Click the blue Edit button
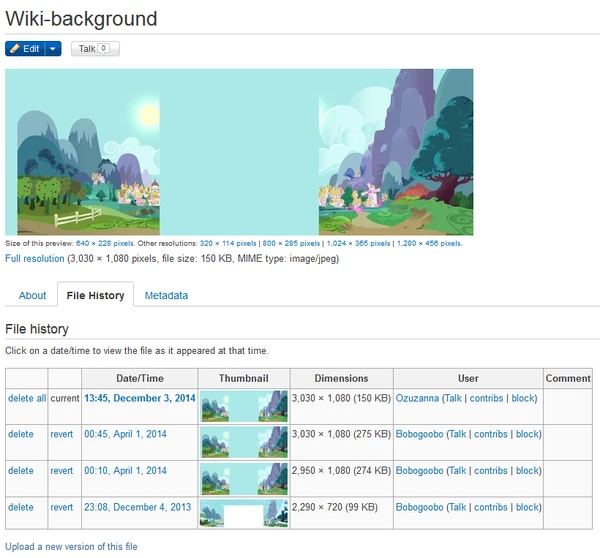The height and width of the screenshot is (558, 600). click(25, 49)
